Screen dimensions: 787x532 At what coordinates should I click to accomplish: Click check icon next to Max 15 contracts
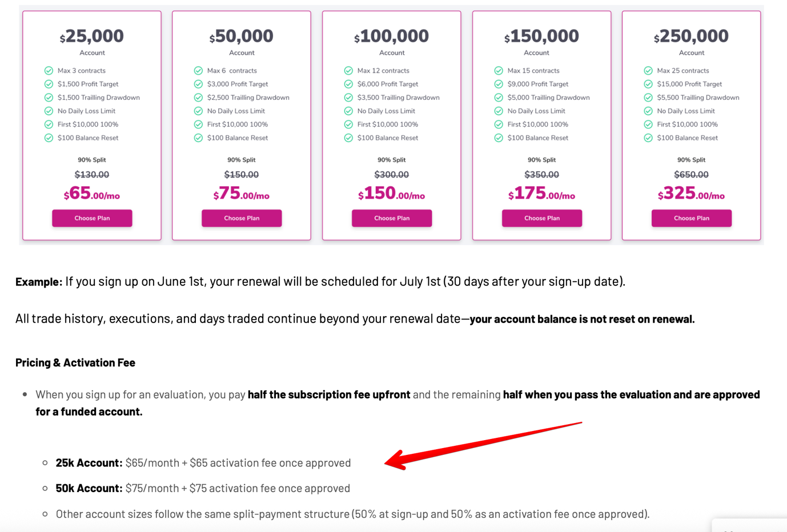tap(499, 71)
